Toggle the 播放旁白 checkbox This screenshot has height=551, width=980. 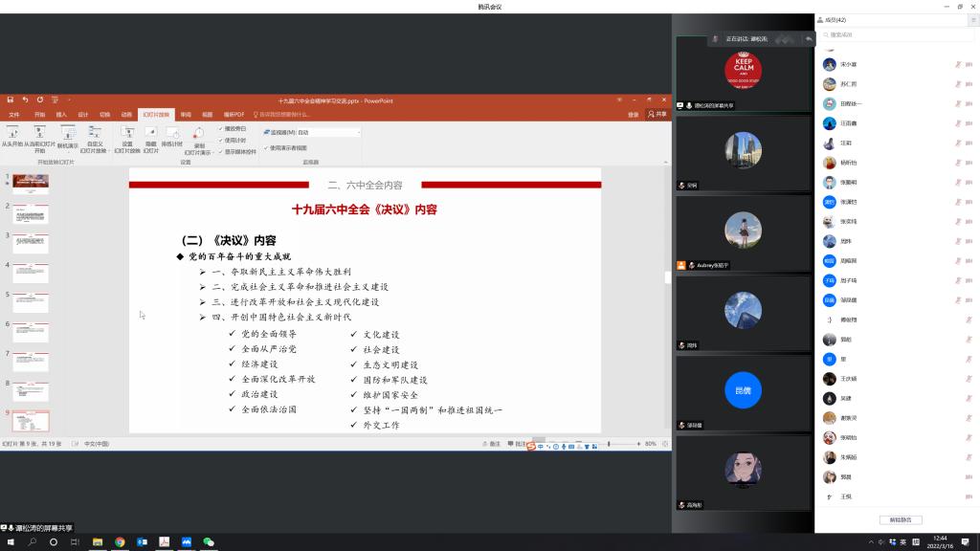[221, 128]
